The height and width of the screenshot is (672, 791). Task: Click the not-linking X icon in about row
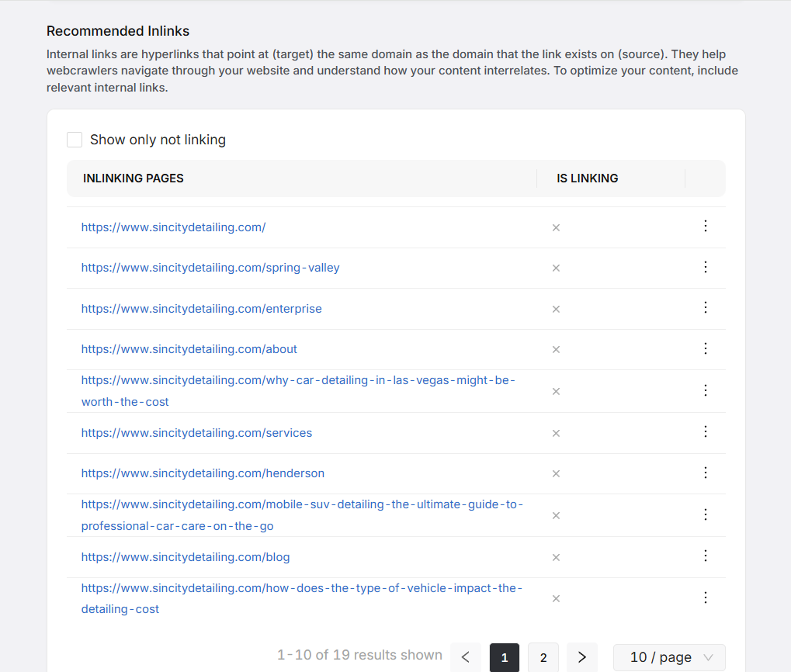[x=556, y=349]
